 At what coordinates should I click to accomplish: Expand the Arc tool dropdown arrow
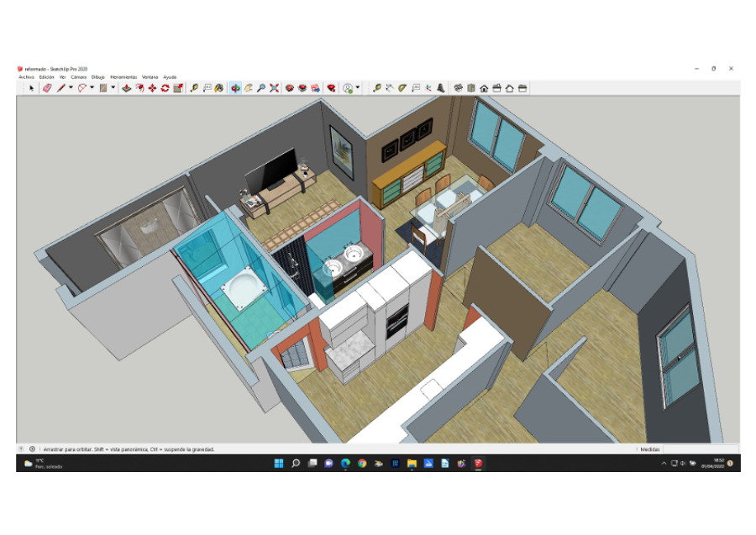(92, 87)
